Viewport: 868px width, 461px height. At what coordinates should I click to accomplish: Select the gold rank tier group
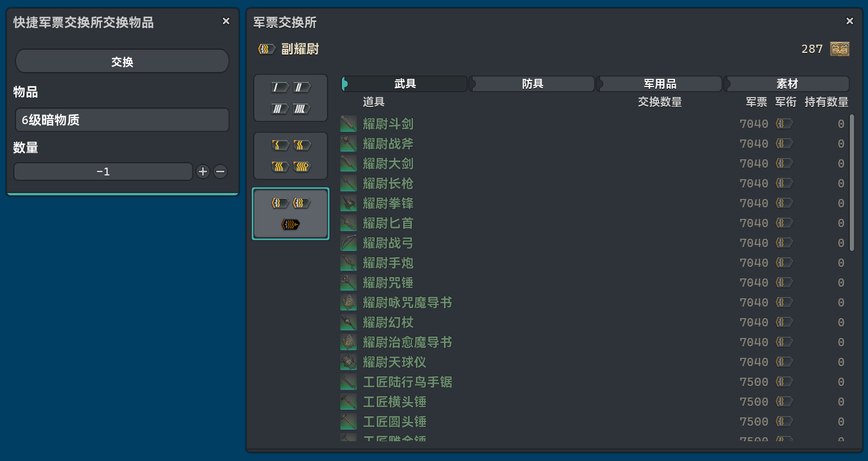(x=291, y=156)
